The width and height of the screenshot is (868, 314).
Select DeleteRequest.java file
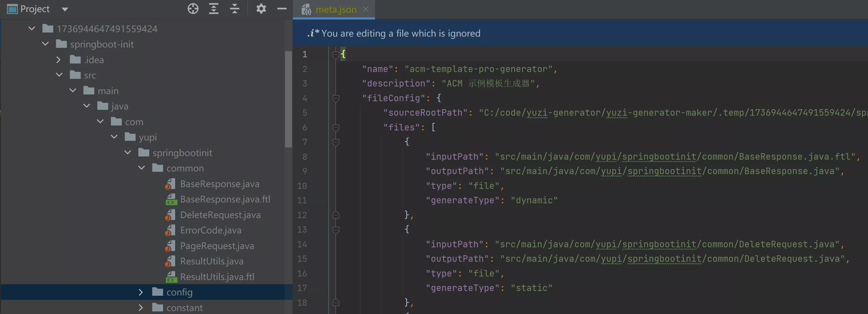[x=220, y=215]
